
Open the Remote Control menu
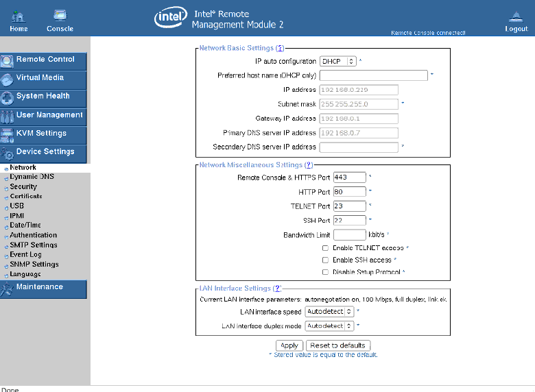[43, 62]
